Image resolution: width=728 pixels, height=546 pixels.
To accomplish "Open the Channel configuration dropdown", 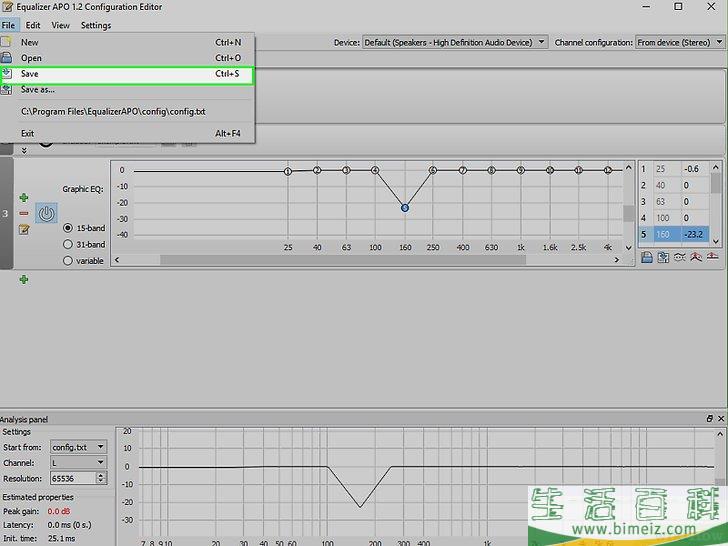I will pos(679,42).
